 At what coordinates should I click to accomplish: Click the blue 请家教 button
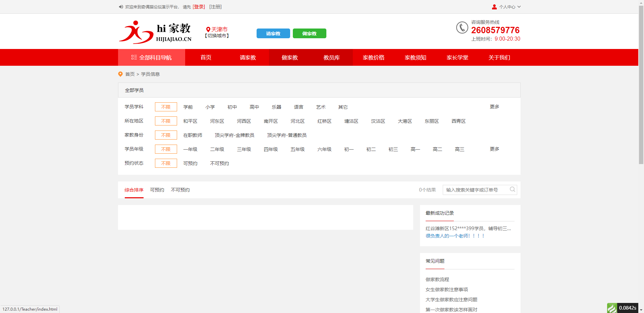(273, 33)
